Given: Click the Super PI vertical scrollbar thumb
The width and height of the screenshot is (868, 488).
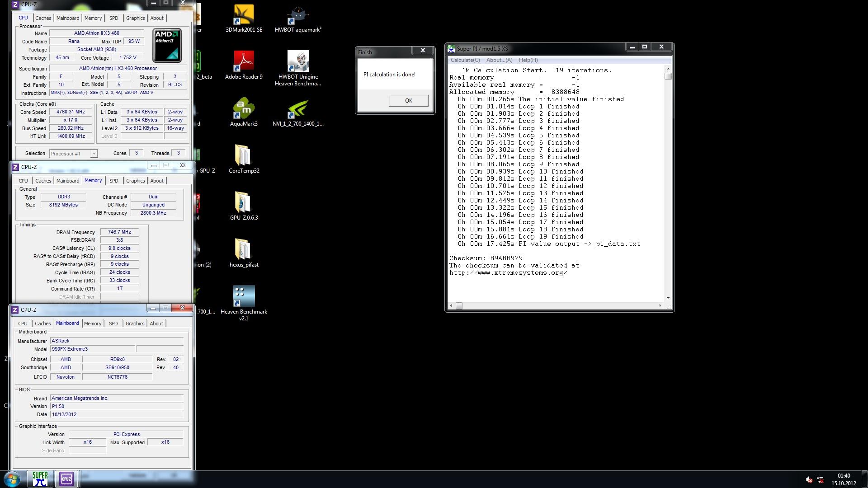Looking at the screenshot, I should pos(668,76).
